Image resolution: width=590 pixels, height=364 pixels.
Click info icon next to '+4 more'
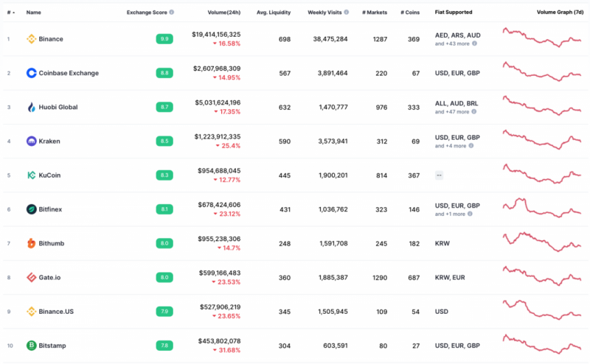point(471,146)
